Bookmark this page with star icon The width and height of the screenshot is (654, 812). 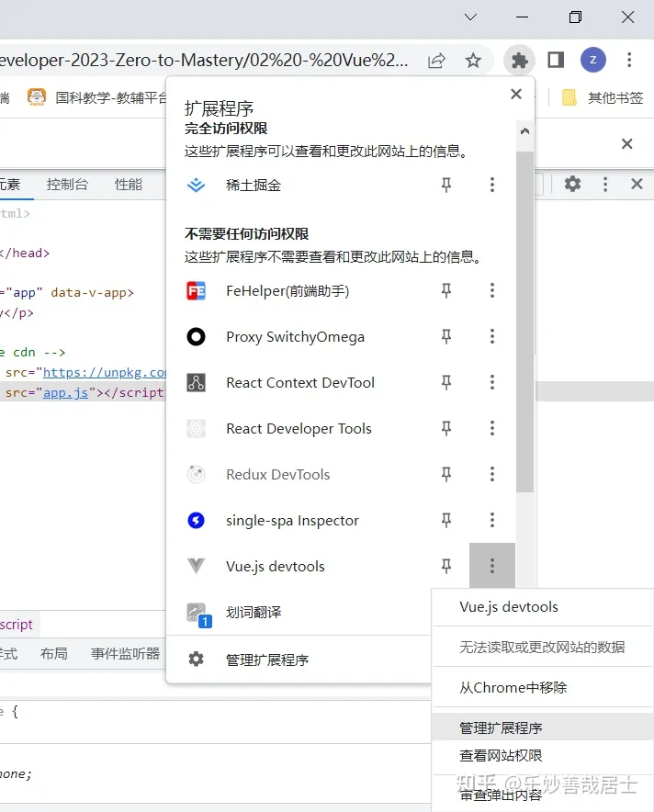click(x=473, y=60)
